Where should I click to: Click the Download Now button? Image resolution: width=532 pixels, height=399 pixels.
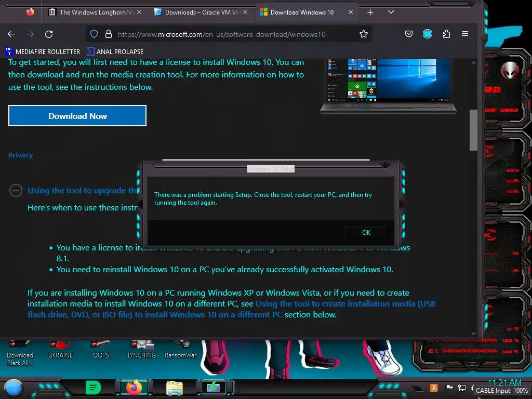pos(77,116)
